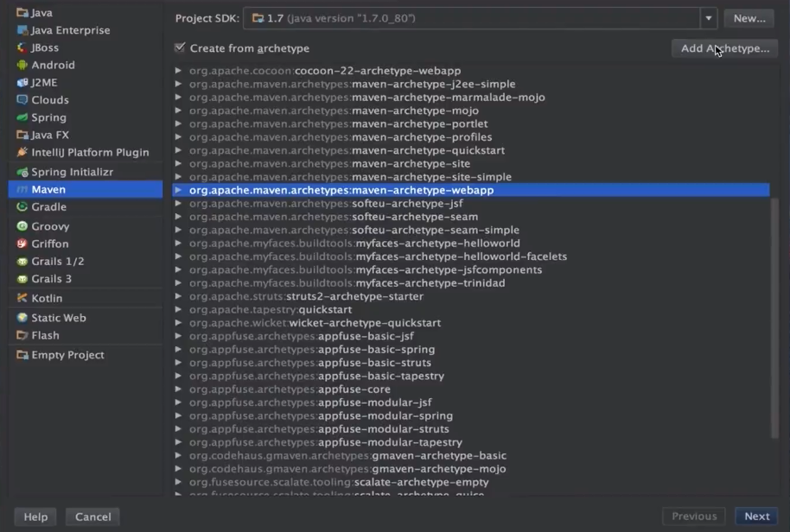Select Java project type label

41,13
